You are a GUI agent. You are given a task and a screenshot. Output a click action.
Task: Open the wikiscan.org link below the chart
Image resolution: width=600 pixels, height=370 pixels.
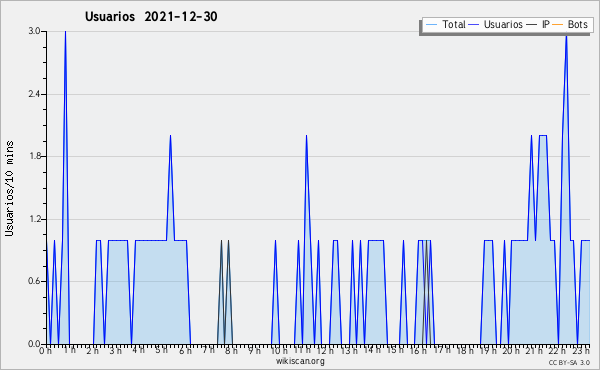click(300, 361)
